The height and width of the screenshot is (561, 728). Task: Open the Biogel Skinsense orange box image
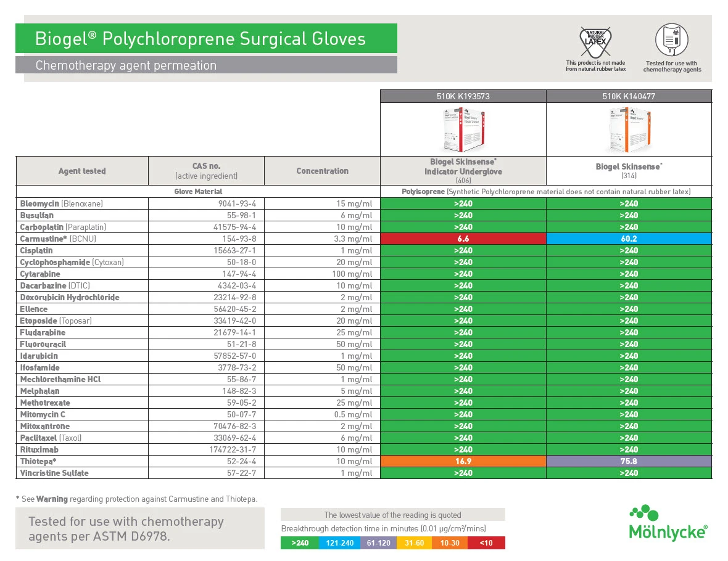click(629, 129)
